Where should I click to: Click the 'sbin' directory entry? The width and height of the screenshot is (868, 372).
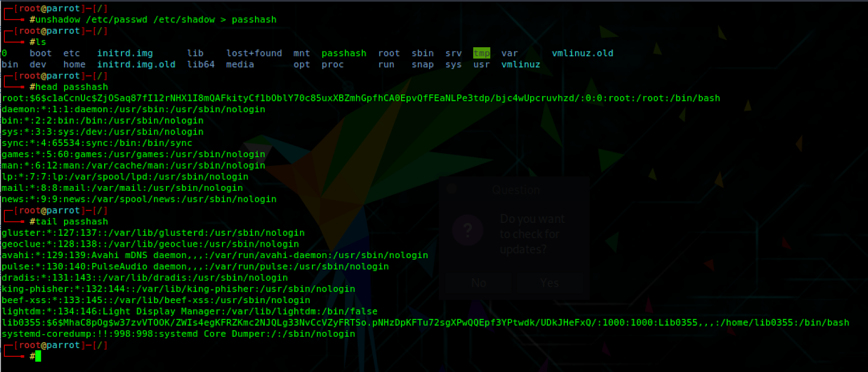pos(423,53)
